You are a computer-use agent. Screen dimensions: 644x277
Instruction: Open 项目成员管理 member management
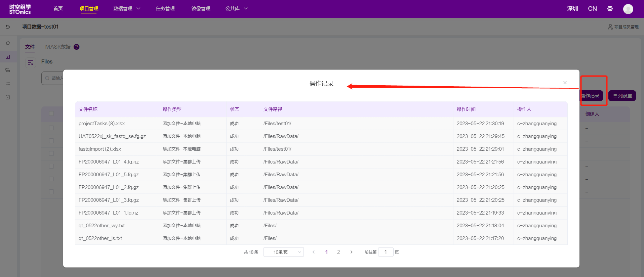pos(623,27)
